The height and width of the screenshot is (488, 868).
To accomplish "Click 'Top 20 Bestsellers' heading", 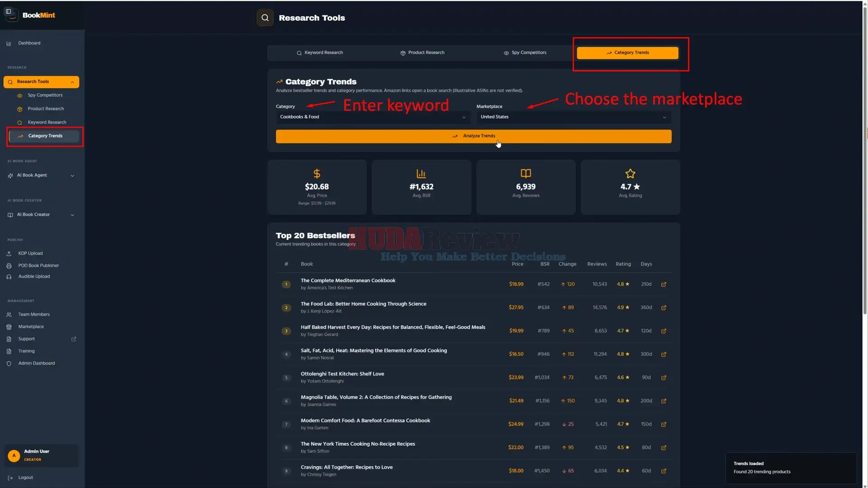I will [315, 236].
